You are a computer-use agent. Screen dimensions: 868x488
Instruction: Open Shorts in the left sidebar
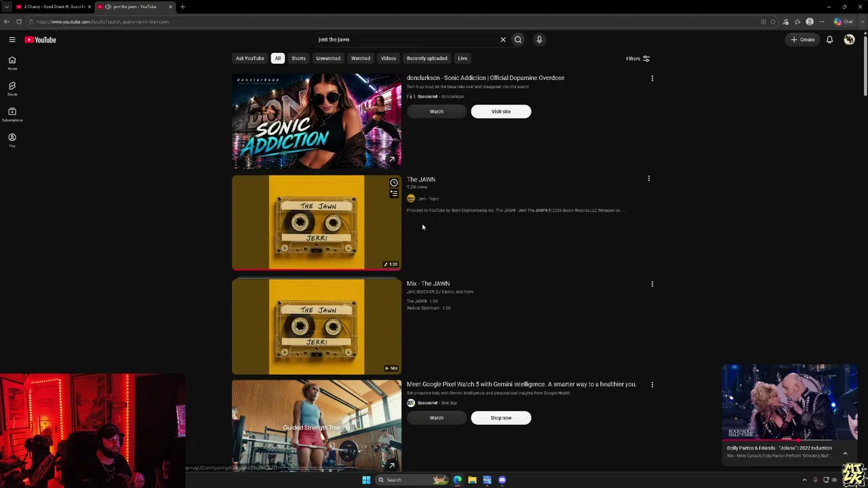click(12, 89)
